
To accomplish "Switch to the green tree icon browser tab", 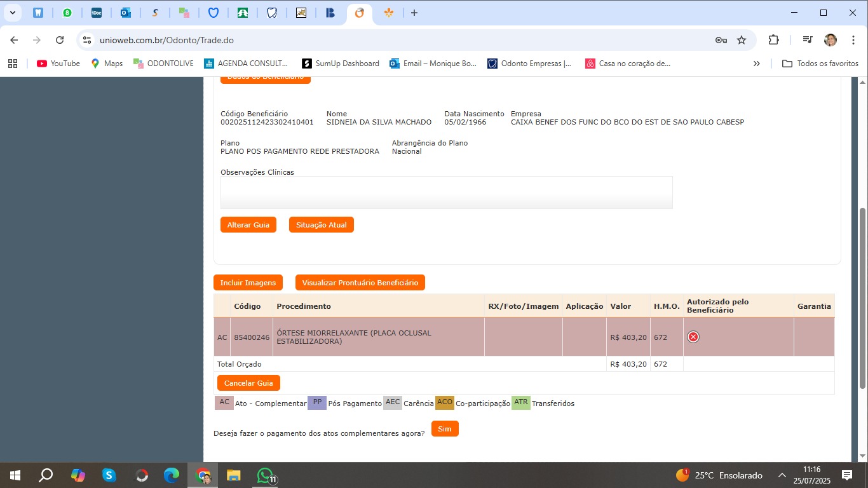I will [243, 13].
